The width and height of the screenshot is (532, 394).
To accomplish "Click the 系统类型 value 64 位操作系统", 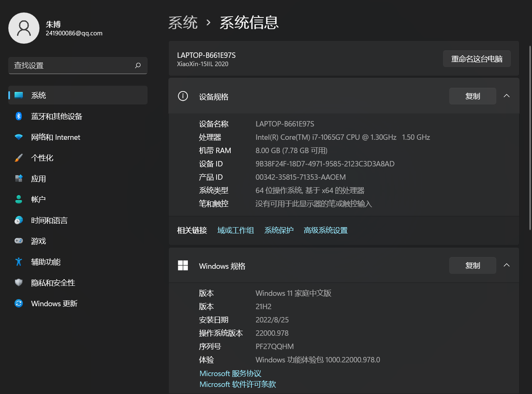I will coord(310,191).
